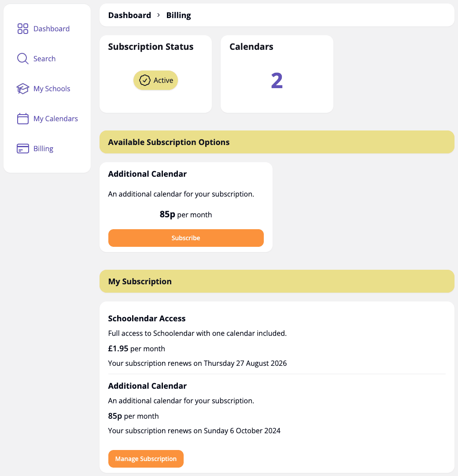
Task: Click the Calendars count number 2
Action: click(x=277, y=81)
